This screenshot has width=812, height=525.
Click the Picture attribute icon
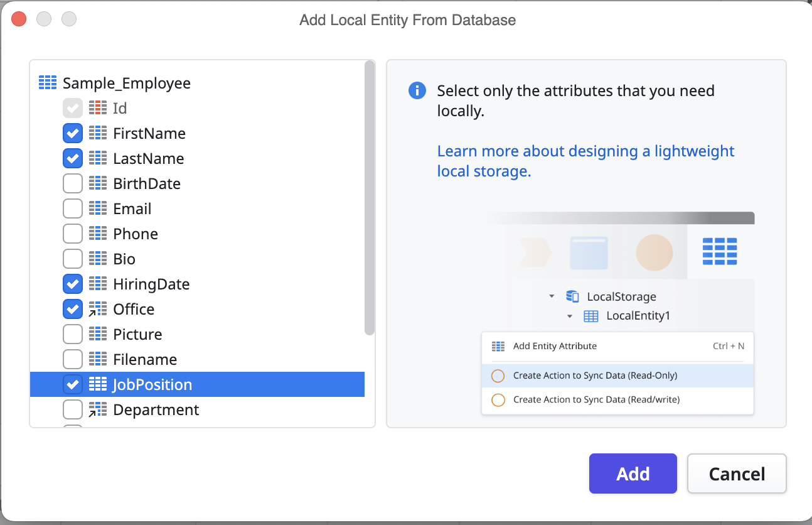(x=97, y=334)
